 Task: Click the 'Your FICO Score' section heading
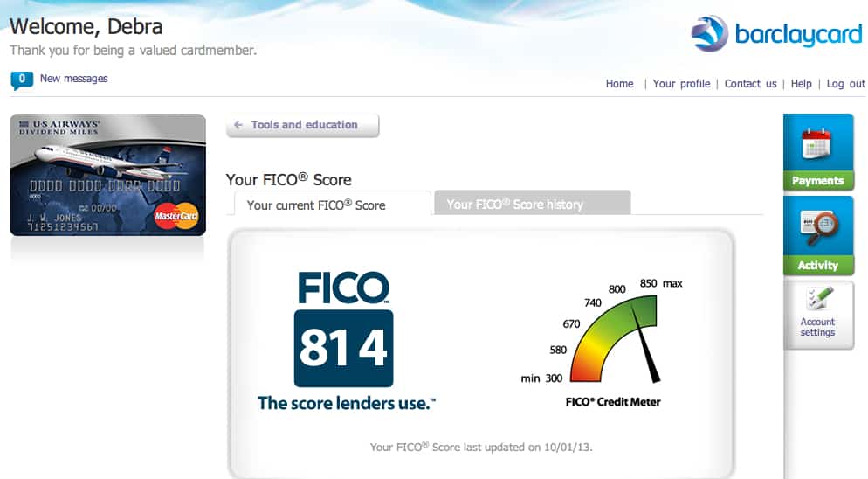pyautogui.click(x=288, y=180)
